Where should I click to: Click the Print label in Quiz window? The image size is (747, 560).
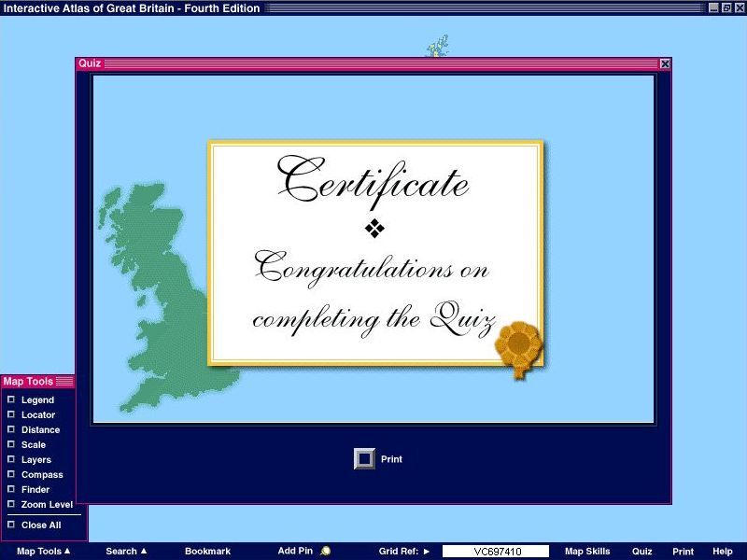(391, 459)
